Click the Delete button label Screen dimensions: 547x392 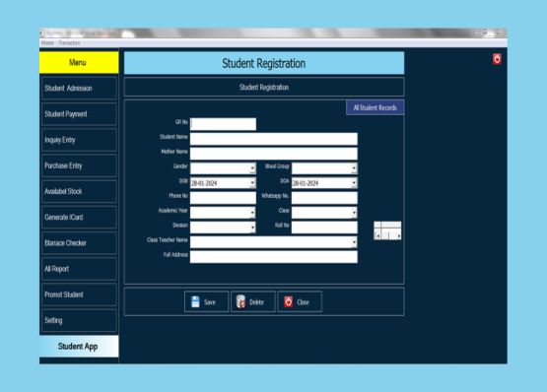click(x=256, y=302)
